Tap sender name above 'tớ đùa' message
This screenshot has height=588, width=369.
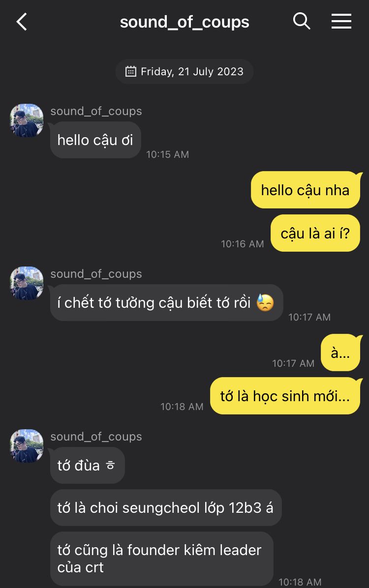(96, 437)
